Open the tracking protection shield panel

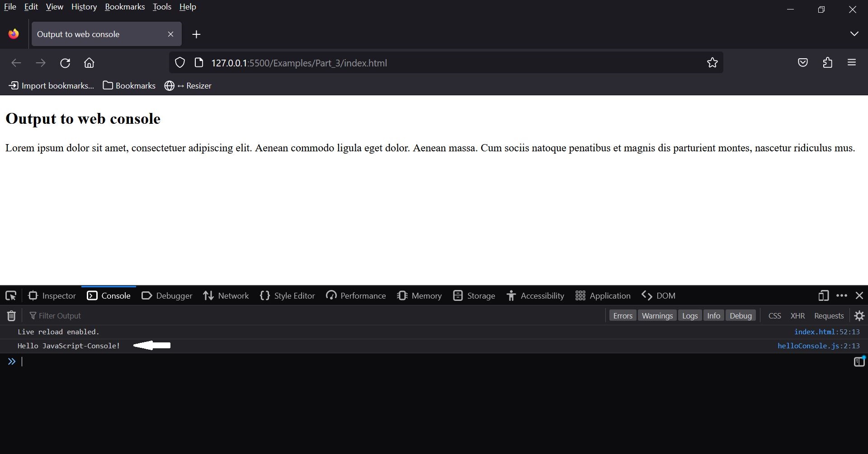[x=179, y=62]
